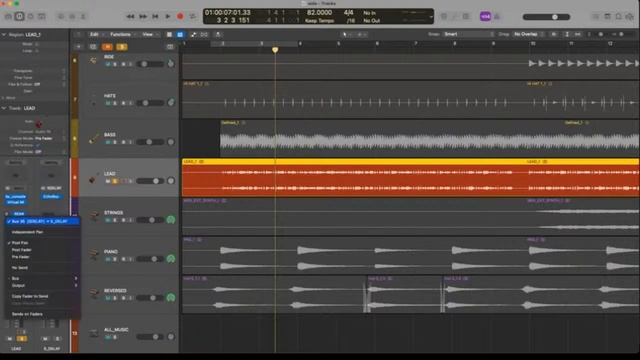This screenshot has width=640, height=360.
Task: Open the Output submenu in send menu
Action: [42, 285]
